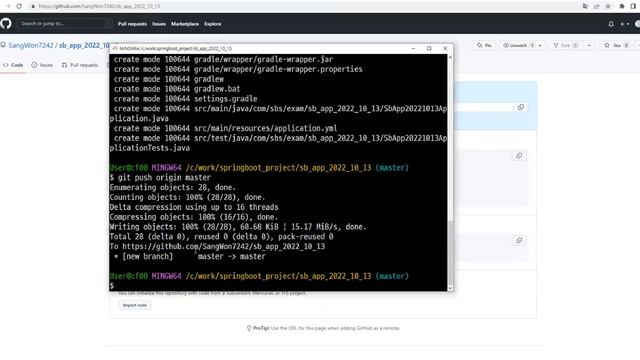Expand the Unwatch dropdown arrow

[x=540, y=45]
